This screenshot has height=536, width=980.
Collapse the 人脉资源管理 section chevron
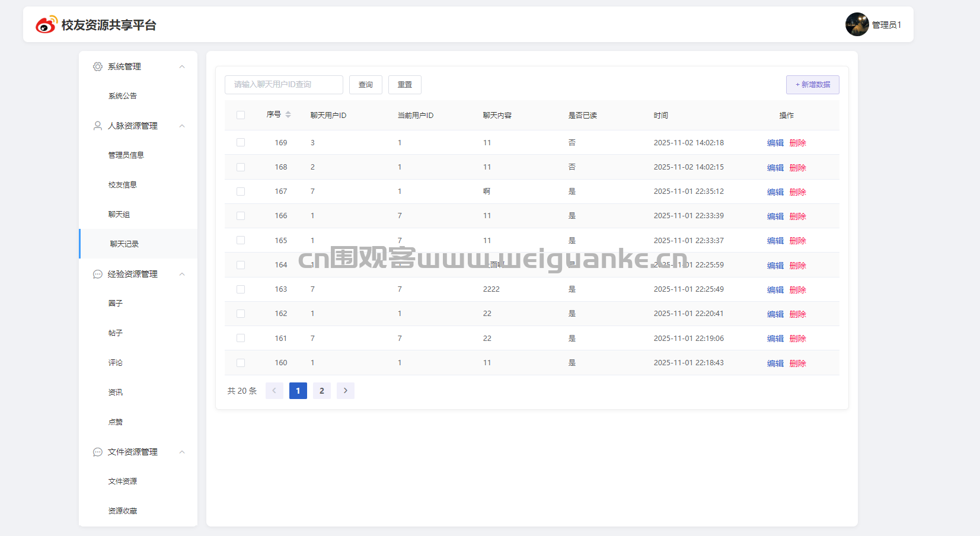click(182, 126)
